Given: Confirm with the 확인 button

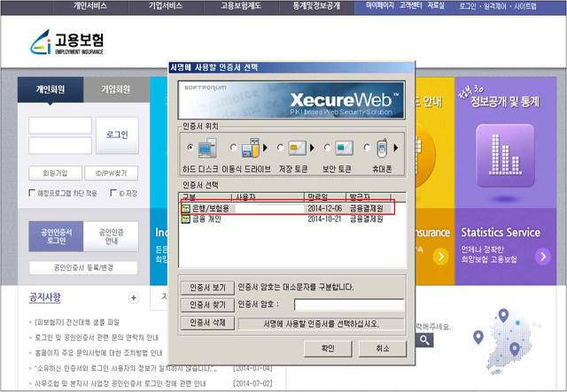Looking at the screenshot, I should 328,349.
